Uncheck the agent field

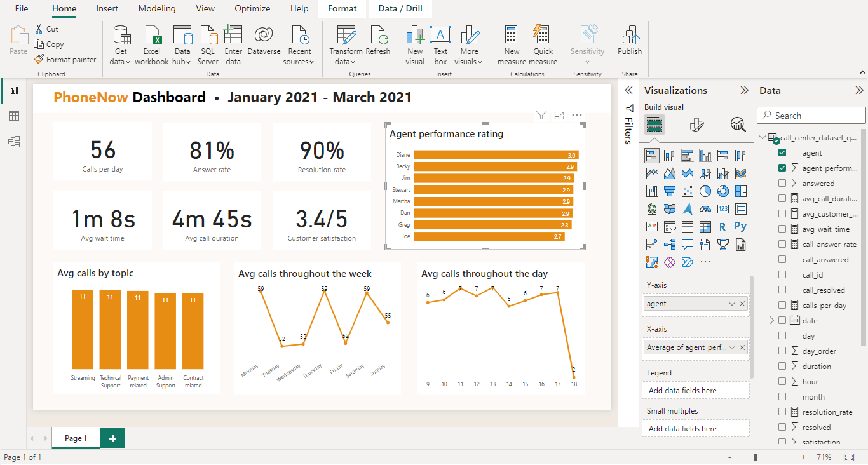coord(782,152)
